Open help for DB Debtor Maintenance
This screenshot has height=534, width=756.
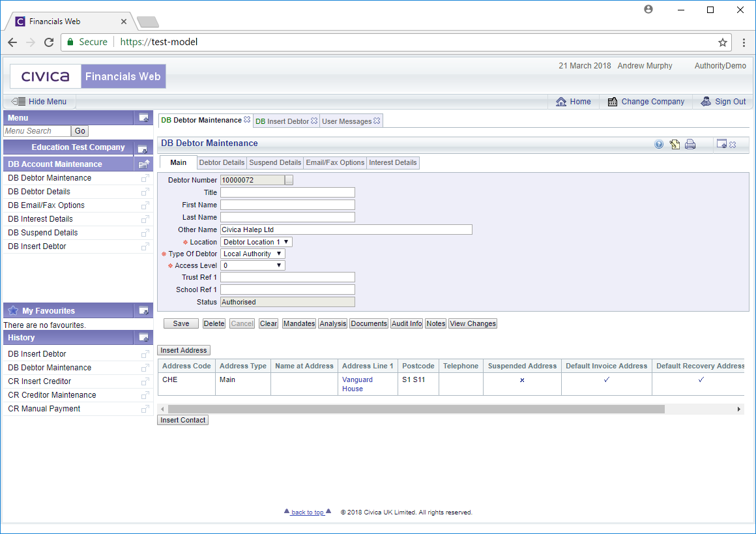(659, 144)
